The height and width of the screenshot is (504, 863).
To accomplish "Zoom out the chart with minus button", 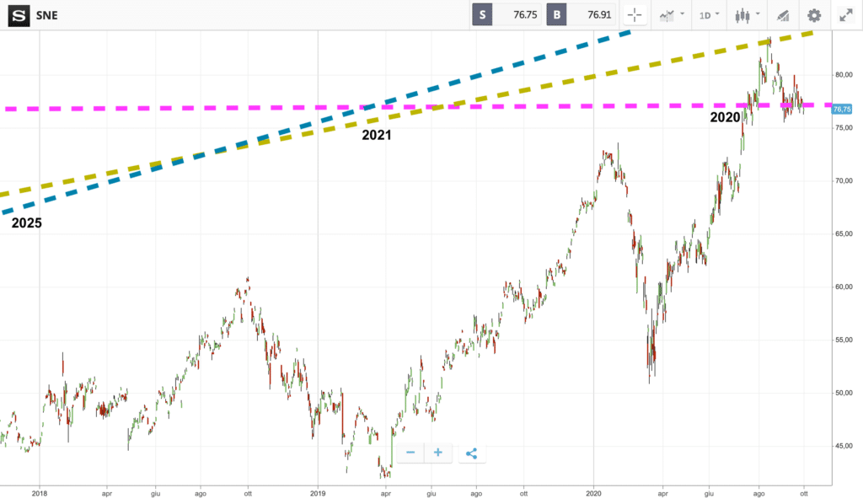I will coord(410,453).
